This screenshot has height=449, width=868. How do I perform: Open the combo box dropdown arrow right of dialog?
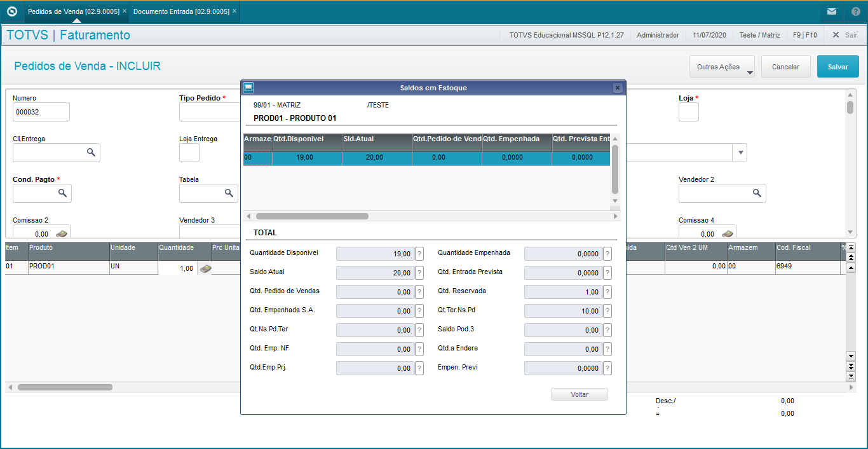[740, 153]
